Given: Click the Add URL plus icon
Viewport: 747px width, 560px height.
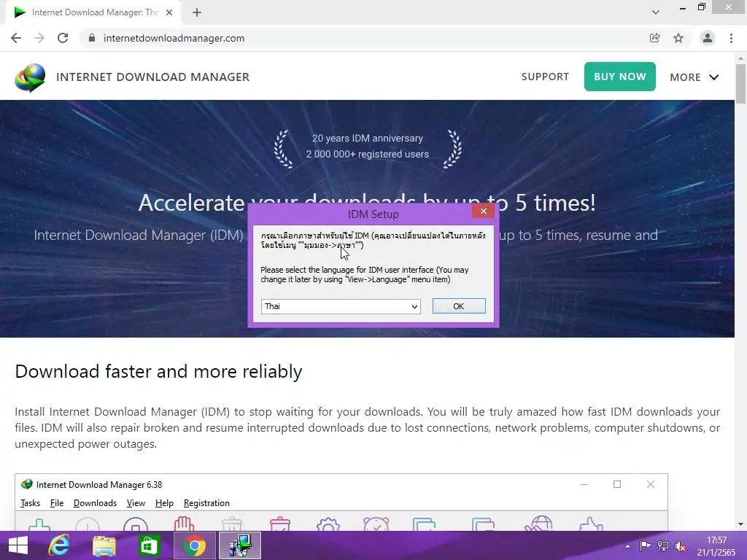Looking at the screenshot, I should (39, 524).
